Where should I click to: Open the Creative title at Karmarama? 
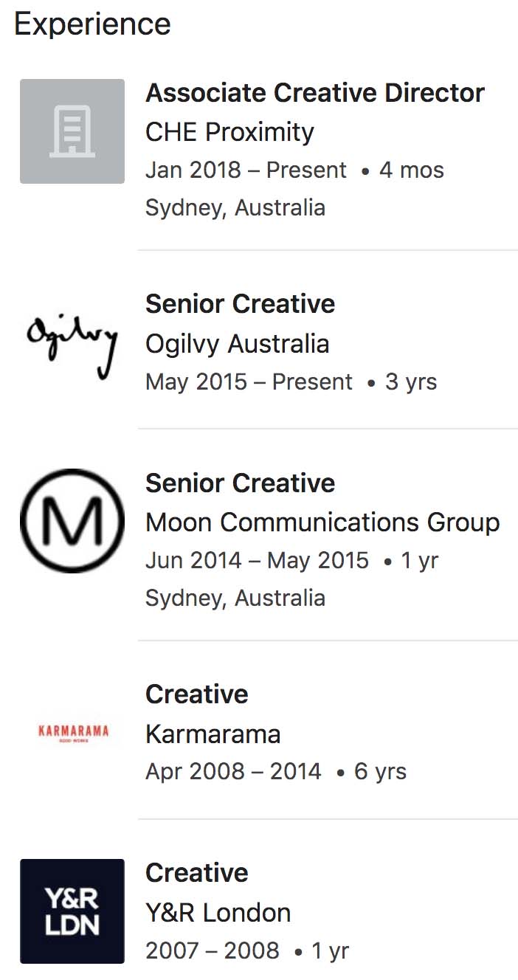point(197,694)
